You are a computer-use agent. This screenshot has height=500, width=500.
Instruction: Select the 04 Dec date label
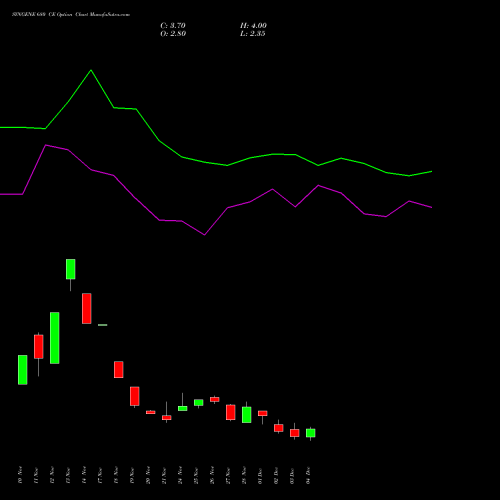[x=308, y=475]
